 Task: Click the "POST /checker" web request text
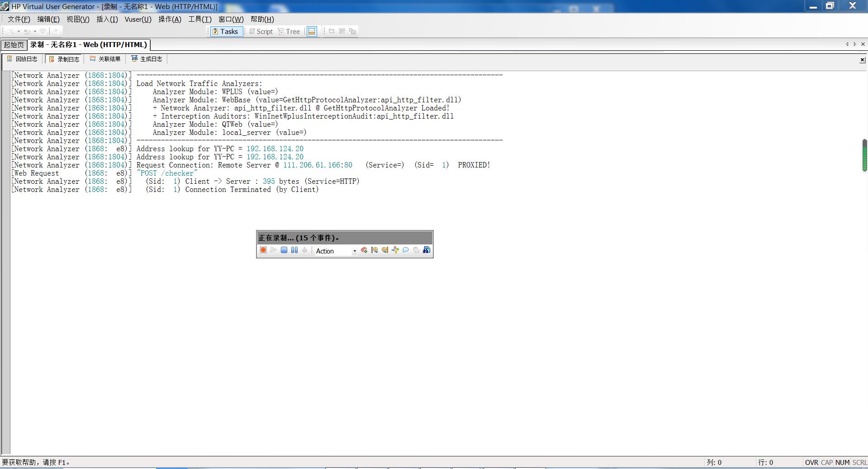pos(167,173)
